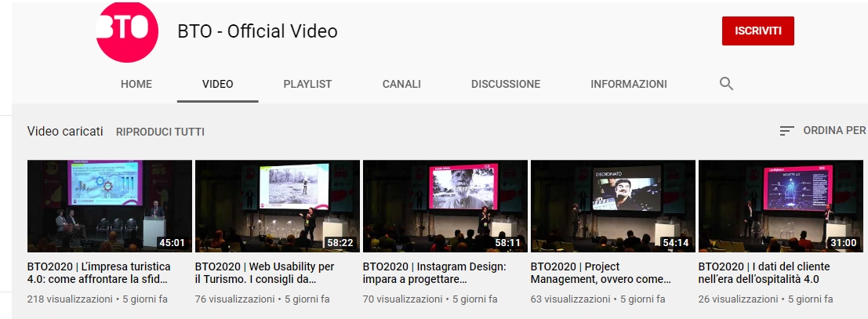Screen dimensions: 868x319
Task: Open the 31:00 video thumbnail
Action: pyautogui.click(x=780, y=206)
